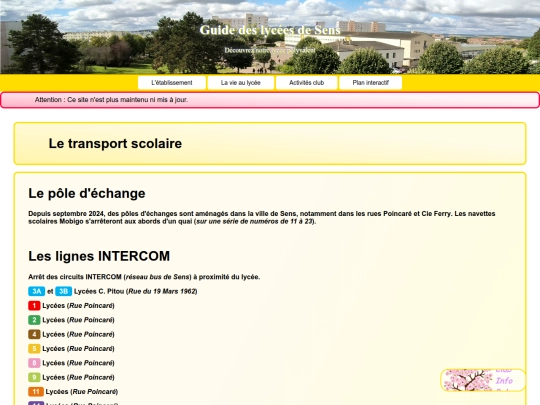The height and width of the screenshot is (405, 540).
Task: Open the Plan interactif menu
Action: tap(371, 83)
